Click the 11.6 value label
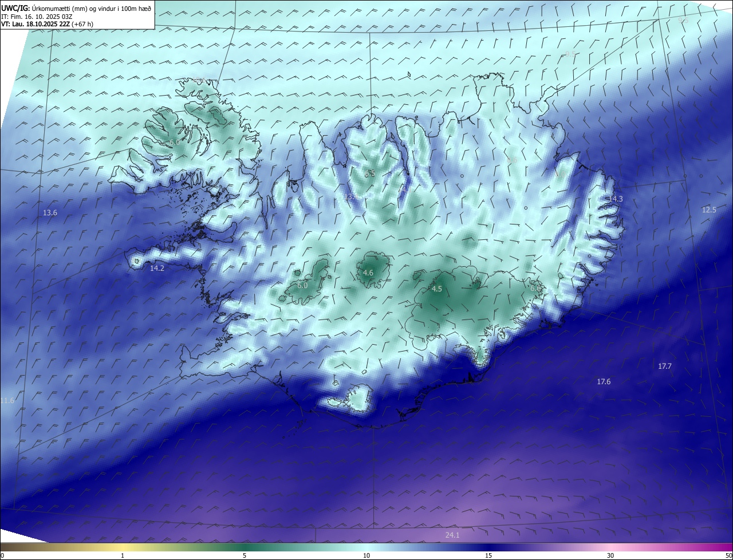The height and width of the screenshot is (560, 733). coord(7,400)
